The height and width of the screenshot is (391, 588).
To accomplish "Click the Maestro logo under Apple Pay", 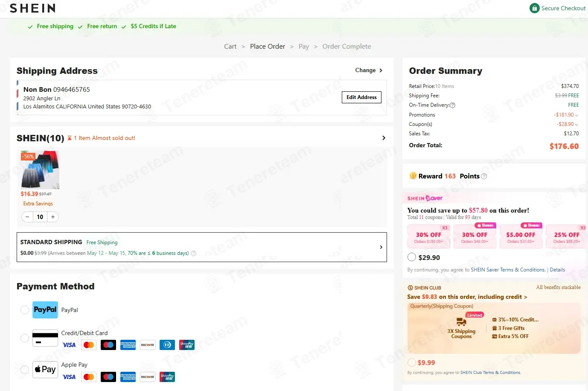I will pos(108,377).
